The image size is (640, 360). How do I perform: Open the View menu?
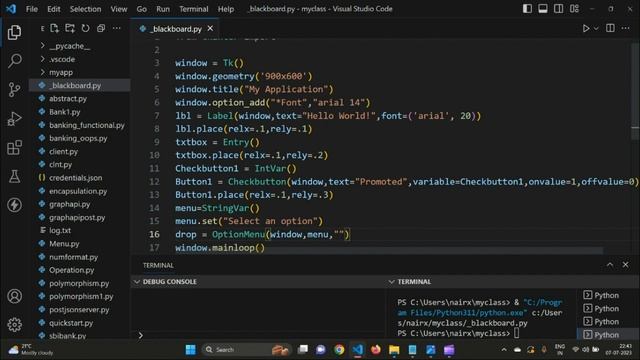[119, 9]
